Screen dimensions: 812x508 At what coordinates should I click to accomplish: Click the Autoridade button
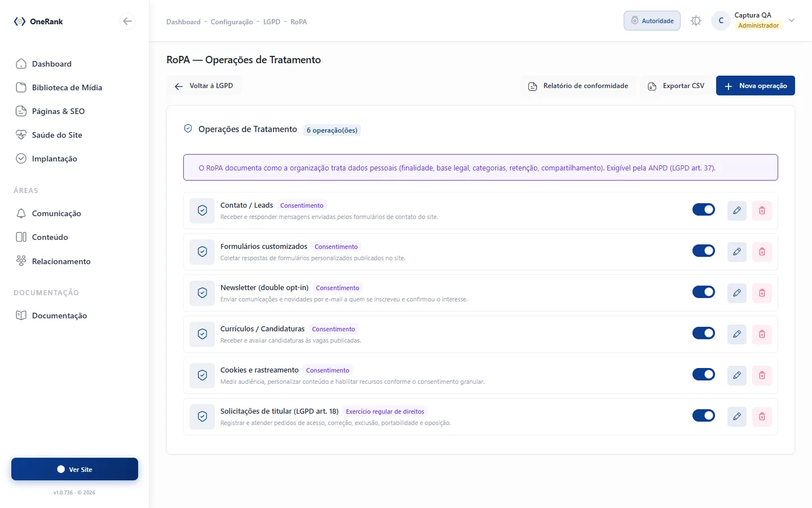(652, 21)
